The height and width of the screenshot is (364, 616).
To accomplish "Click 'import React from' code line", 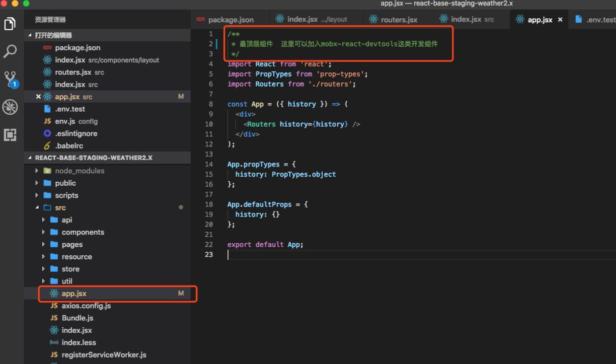I will (x=279, y=64).
